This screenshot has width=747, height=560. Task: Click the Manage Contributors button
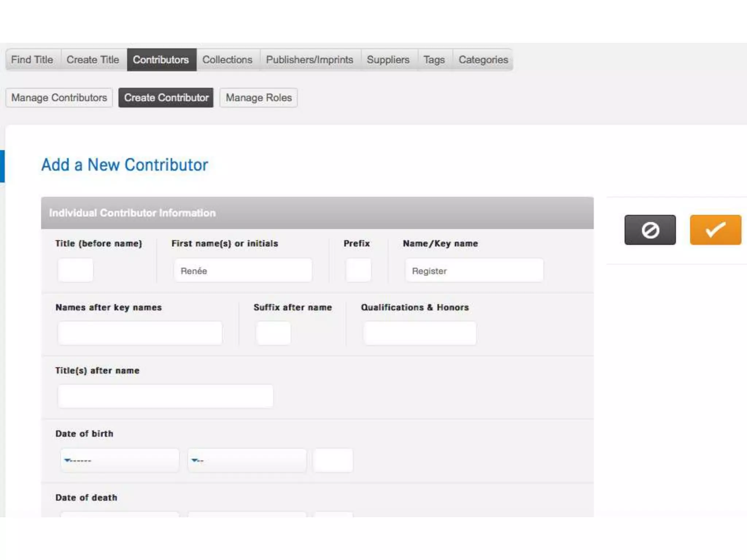pyautogui.click(x=59, y=98)
